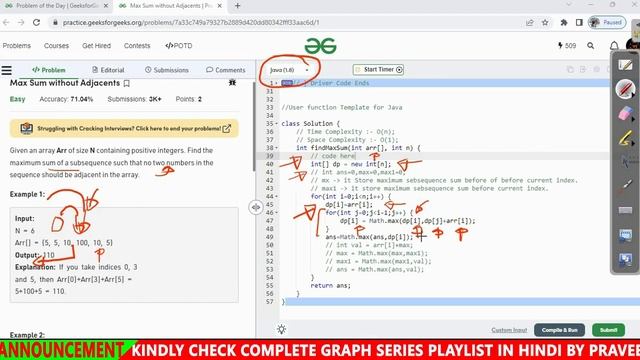Click the browser extensions puzzle icon

[x=563, y=22]
